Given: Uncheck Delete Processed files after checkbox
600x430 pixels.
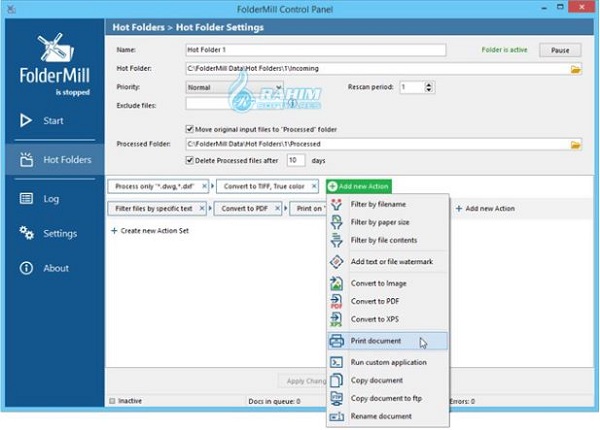Looking at the screenshot, I should click(x=189, y=160).
